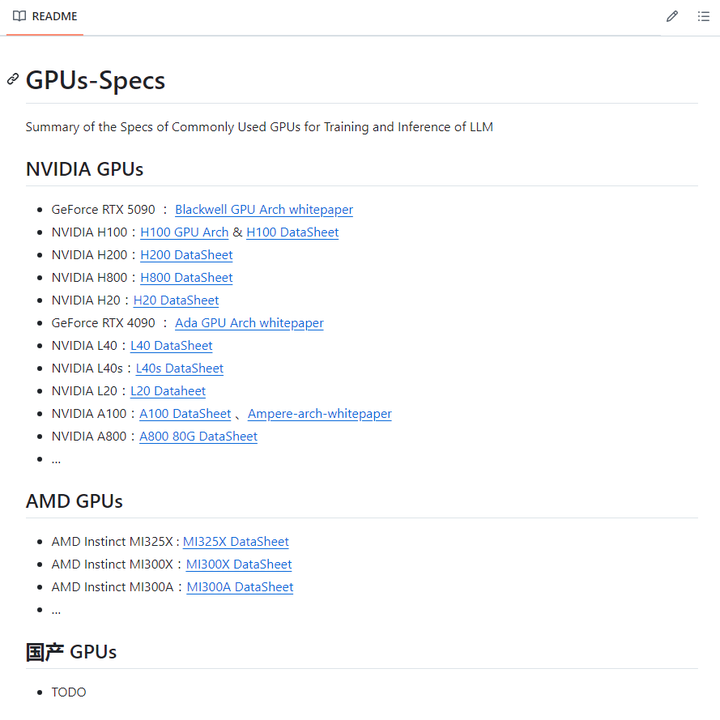Open the H200 DataSheet link
The image size is (720, 720).
(x=186, y=255)
